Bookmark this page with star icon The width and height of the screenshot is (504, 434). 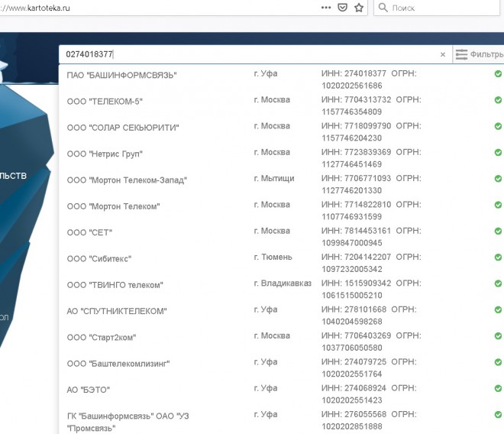359,8
